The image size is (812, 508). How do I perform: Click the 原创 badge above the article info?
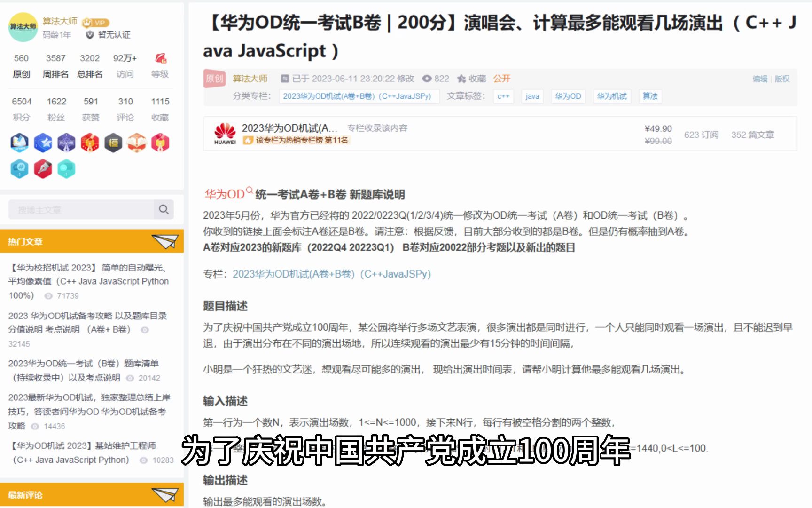coord(214,79)
